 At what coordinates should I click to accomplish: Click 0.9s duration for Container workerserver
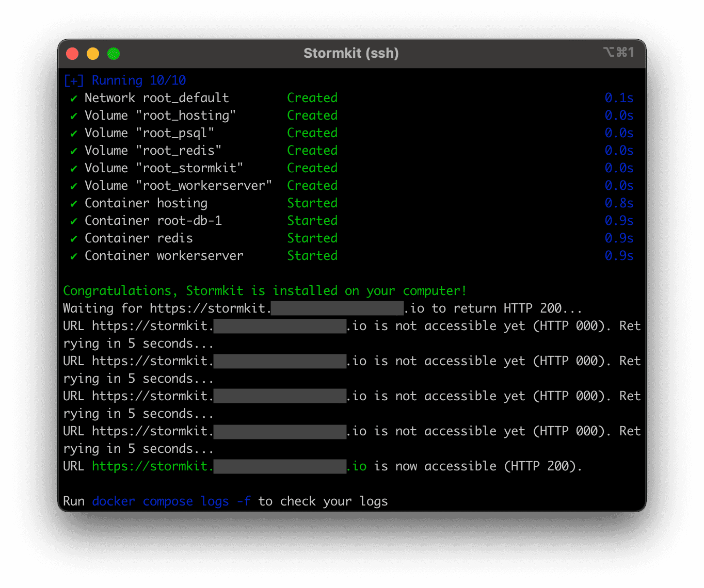pos(619,256)
